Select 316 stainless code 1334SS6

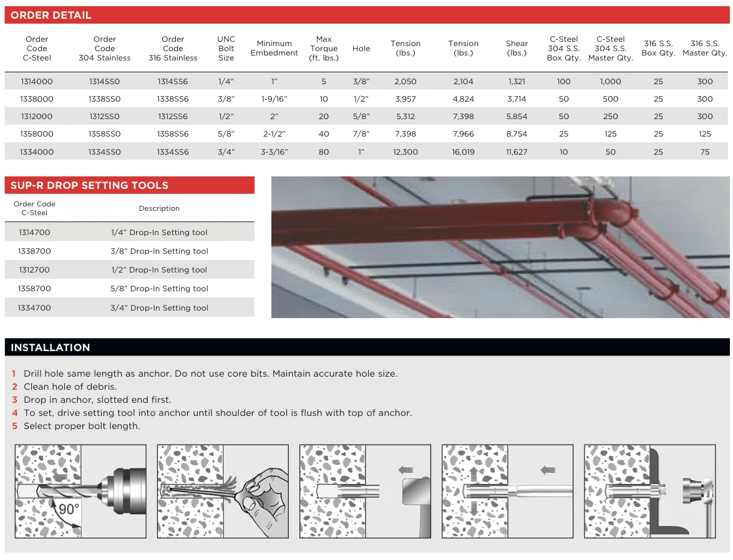[x=173, y=152]
